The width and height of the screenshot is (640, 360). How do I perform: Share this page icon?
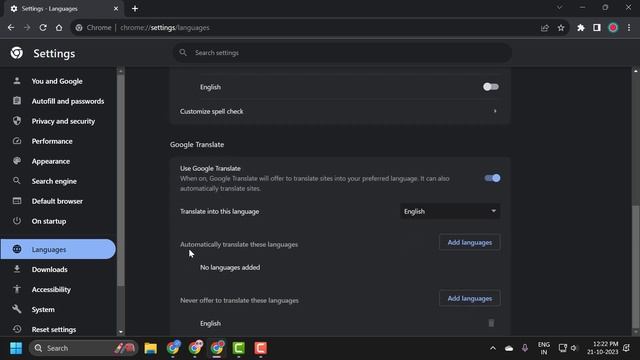(545, 28)
